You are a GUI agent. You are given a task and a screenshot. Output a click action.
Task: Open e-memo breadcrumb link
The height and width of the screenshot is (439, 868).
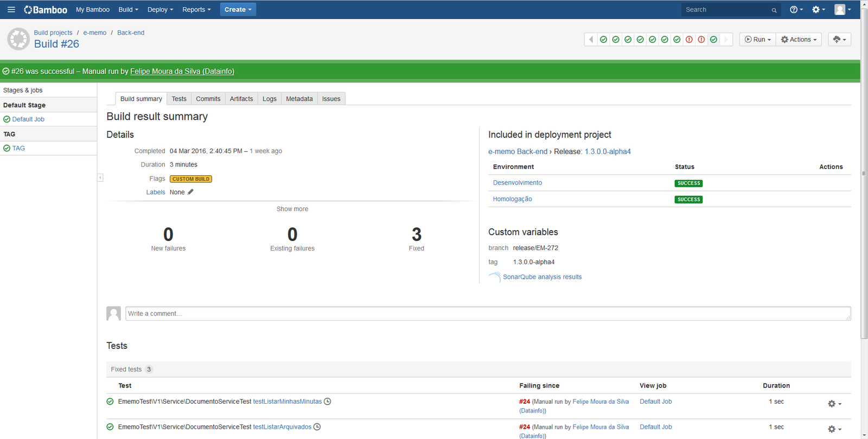coord(95,33)
